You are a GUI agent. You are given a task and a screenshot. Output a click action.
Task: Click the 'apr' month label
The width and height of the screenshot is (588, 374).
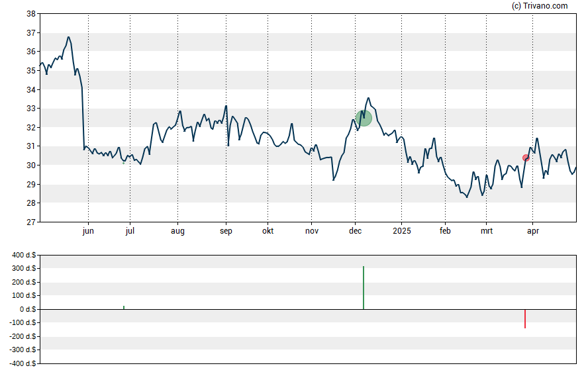coord(533,231)
